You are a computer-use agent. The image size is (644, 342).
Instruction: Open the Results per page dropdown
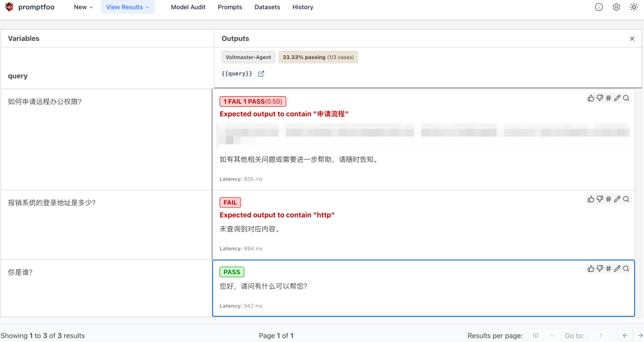(x=543, y=336)
